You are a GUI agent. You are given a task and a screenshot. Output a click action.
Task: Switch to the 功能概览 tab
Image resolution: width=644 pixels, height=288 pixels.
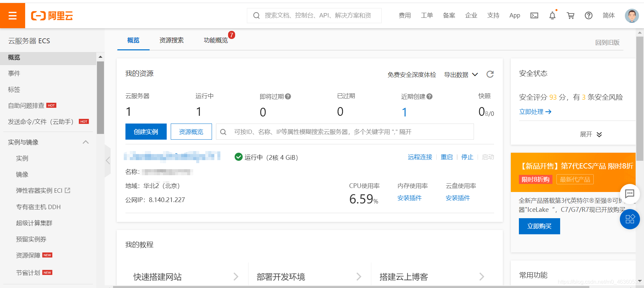pos(216,40)
